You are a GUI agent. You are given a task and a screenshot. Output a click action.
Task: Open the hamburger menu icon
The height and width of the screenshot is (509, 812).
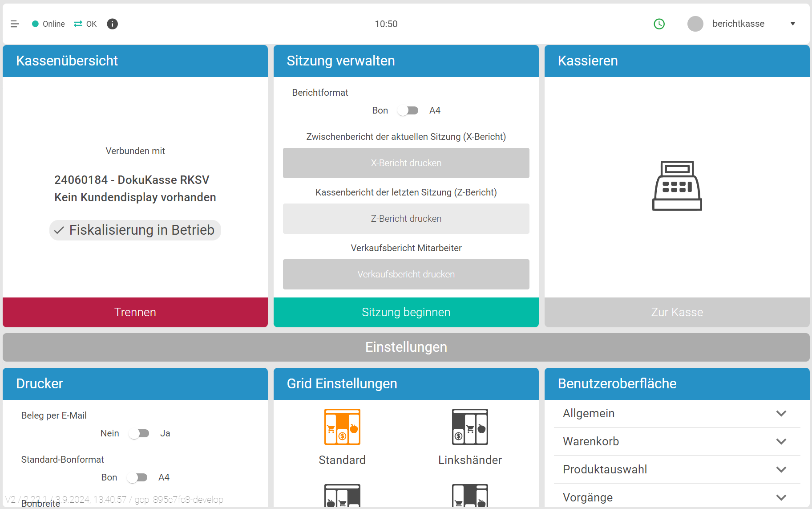15,24
